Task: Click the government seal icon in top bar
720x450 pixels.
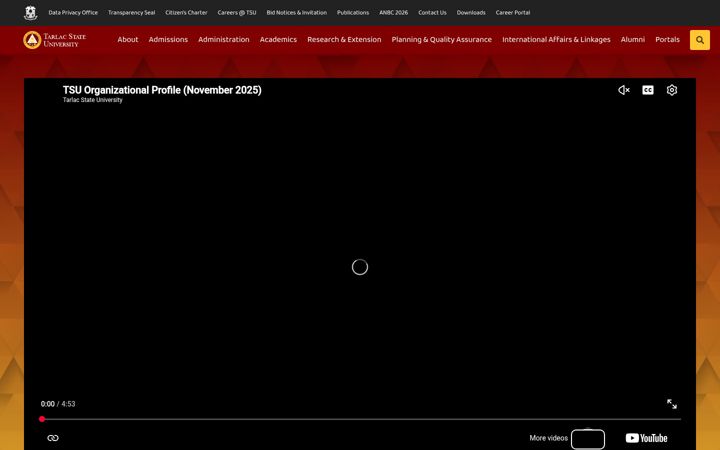Action: [x=30, y=13]
